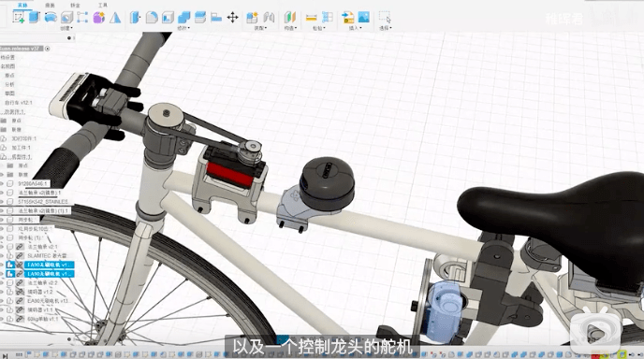Select the Extrude tool
Screen dimensions: 644x359
(x=35, y=17)
